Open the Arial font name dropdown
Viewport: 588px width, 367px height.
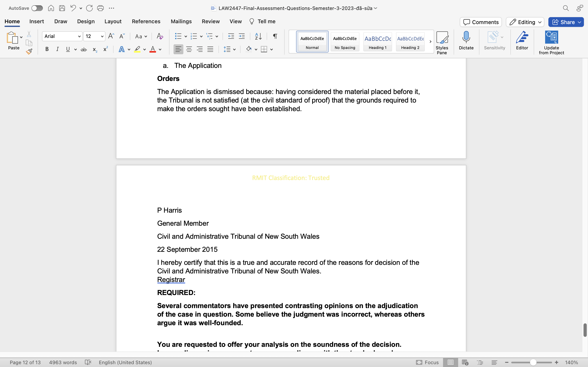pyautogui.click(x=79, y=36)
